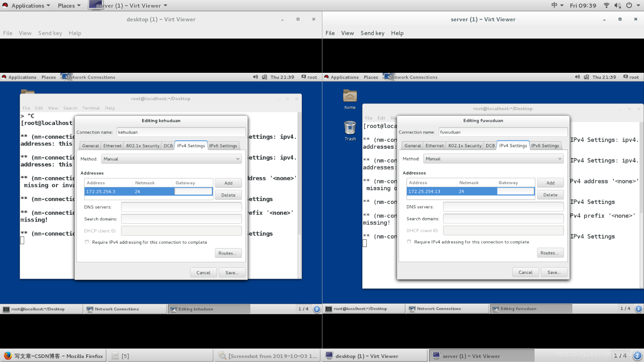Click network icon in server guest panel
Image resolution: width=644 pixels, height=362 pixels.
(x=586, y=77)
